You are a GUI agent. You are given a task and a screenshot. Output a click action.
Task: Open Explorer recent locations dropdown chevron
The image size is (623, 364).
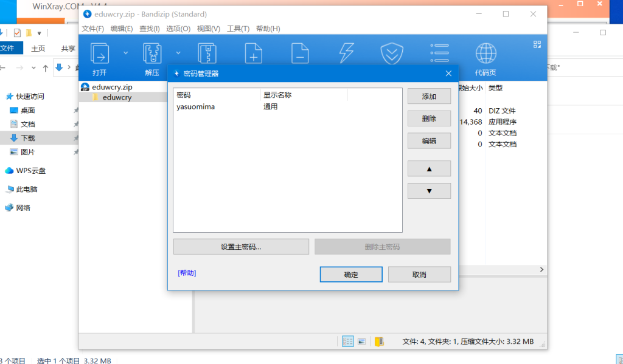34,68
